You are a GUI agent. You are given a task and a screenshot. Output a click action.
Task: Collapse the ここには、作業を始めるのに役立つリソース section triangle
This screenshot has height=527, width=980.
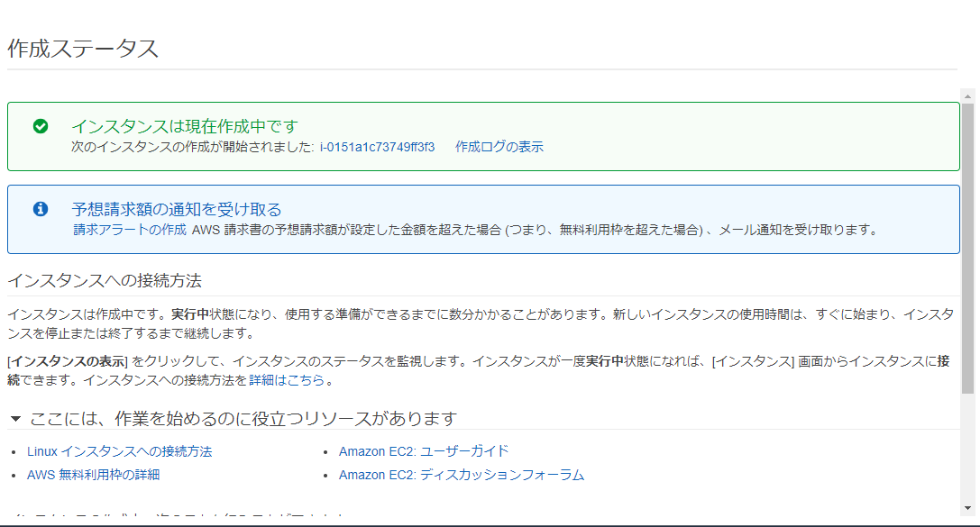coord(15,419)
